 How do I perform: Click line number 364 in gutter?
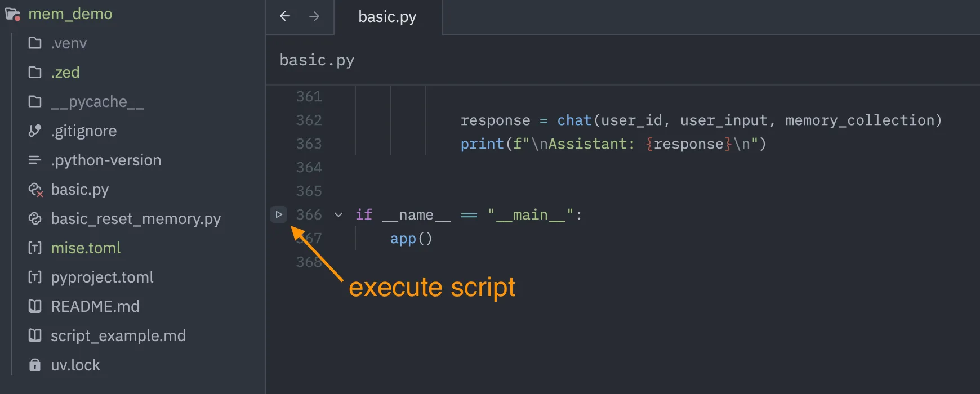309,168
